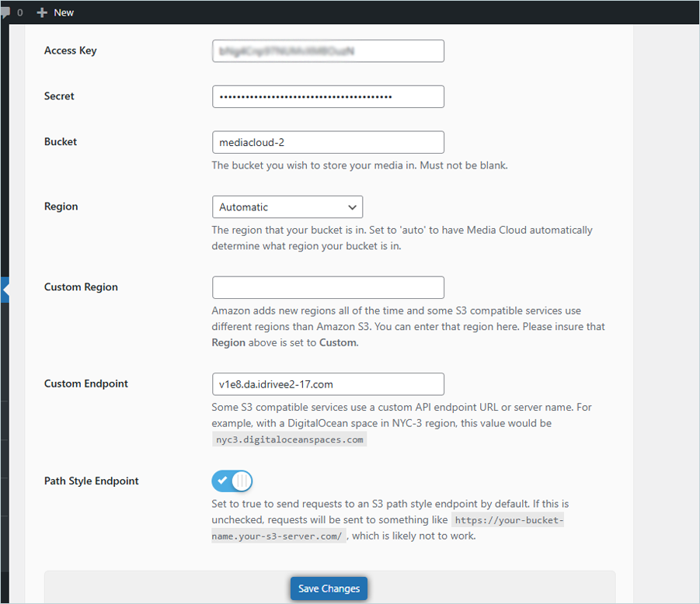Click the Custom Endpoint label text
Viewport: 700px width, 604px height.
click(86, 384)
